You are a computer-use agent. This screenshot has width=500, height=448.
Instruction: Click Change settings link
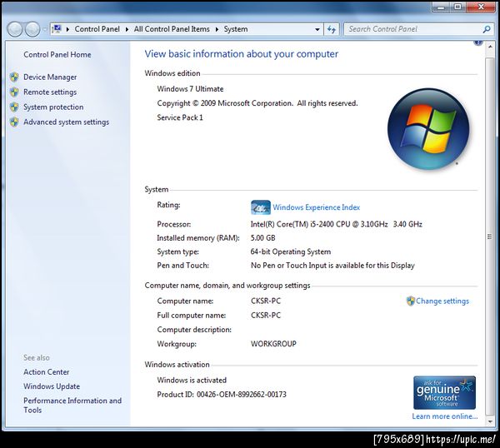442,301
